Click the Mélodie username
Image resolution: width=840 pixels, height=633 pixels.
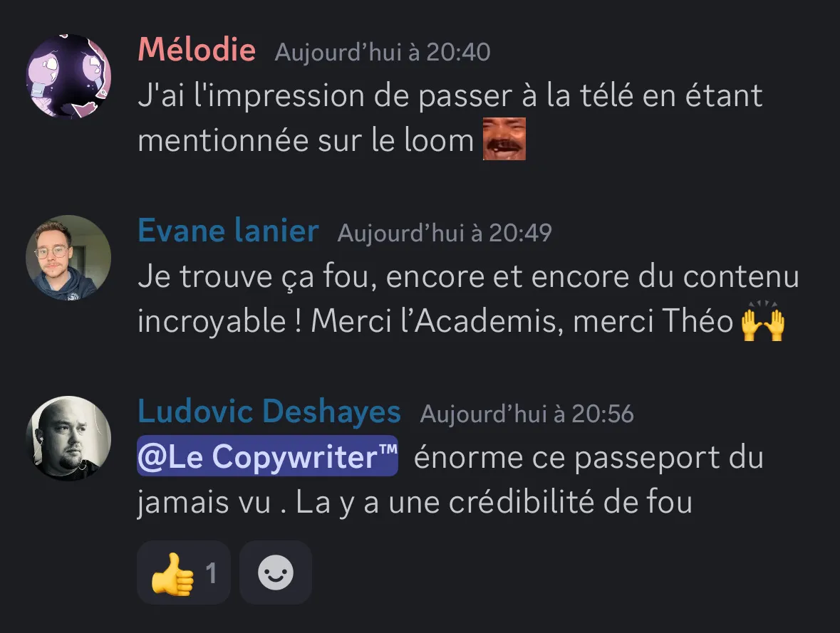pos(197,50)
